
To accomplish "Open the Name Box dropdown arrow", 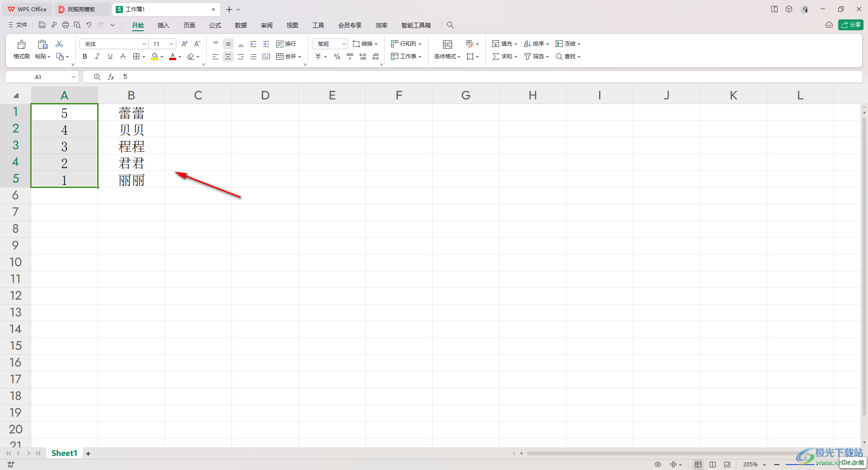I will (74, 77).
